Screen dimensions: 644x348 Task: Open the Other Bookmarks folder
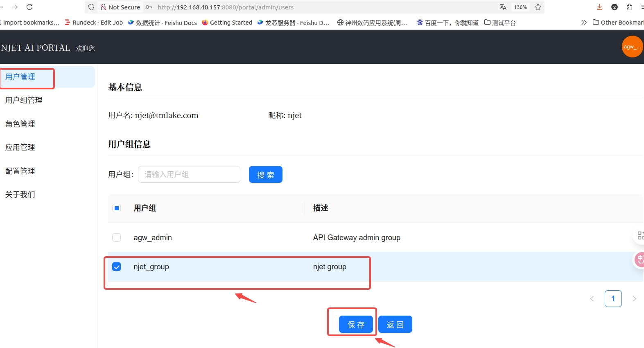coord(618,22)
